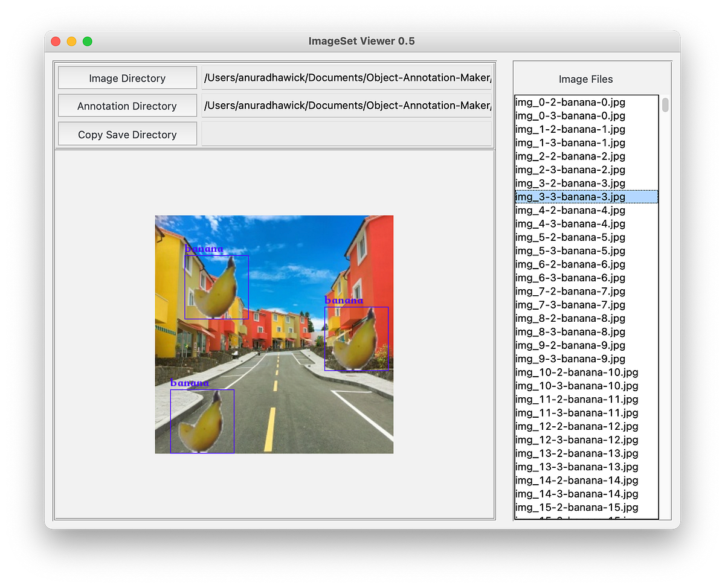Viewport: 725px width, 588px height.
Task: Choose img_5-2-banana-5.jpg in the list
Action: click(x=570, y=237)
